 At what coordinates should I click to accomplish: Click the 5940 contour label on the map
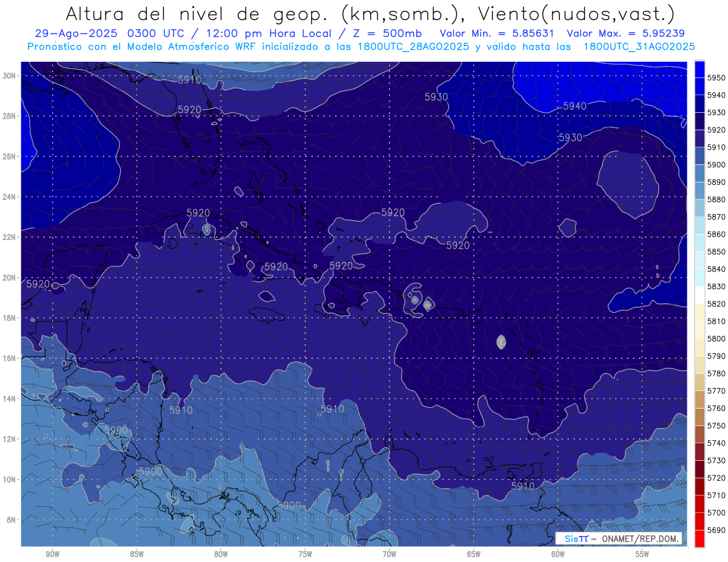click(x=575, y=106)
